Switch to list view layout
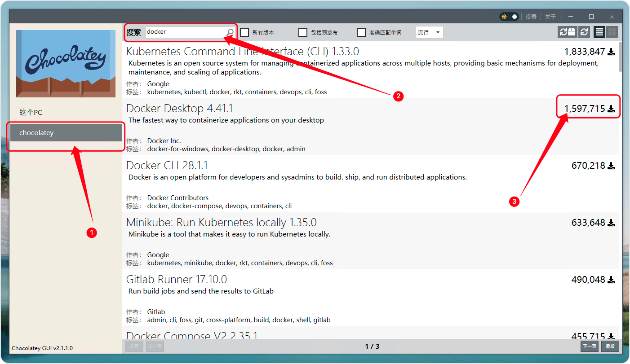 [599, 32]
